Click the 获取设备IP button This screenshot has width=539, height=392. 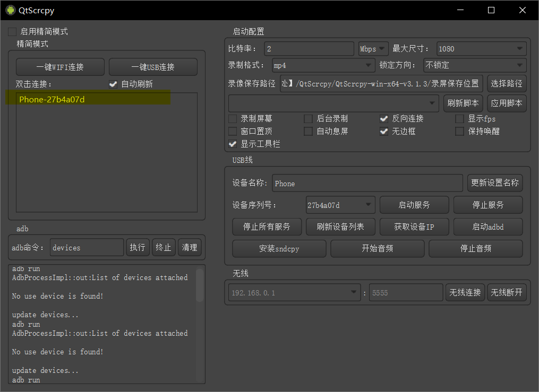[x=414, y=227]
